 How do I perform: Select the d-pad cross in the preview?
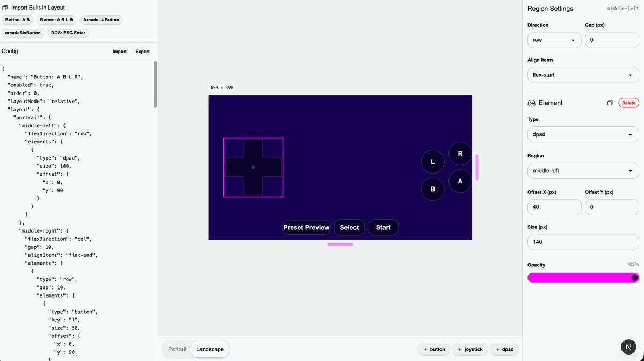coord(253,167)
